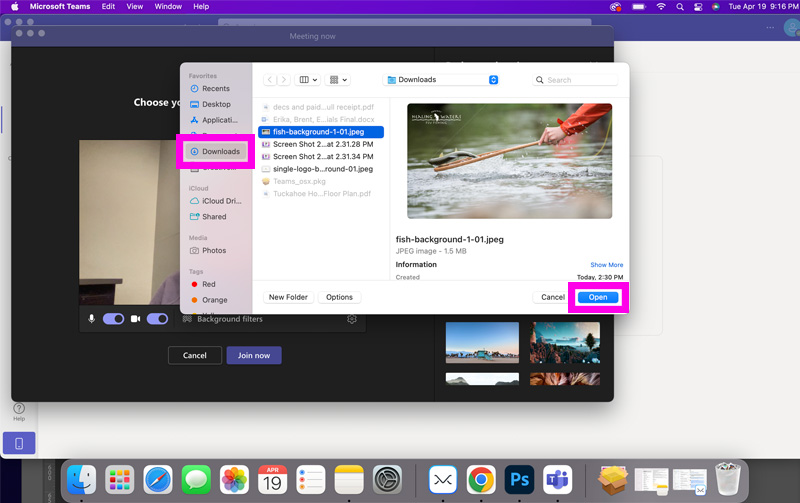Click Open in file dialog
The width and height of the screenshot is (800, 503).
(598, 297)
